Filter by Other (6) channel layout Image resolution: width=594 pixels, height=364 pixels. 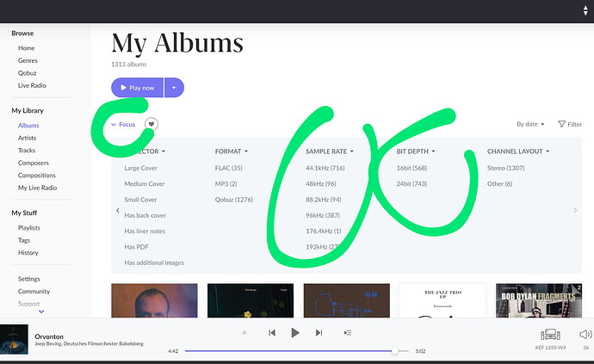499,183
